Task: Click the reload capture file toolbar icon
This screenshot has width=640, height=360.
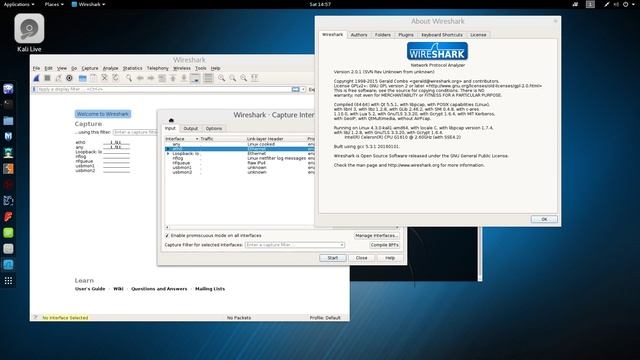Action: tap(116, 78)
